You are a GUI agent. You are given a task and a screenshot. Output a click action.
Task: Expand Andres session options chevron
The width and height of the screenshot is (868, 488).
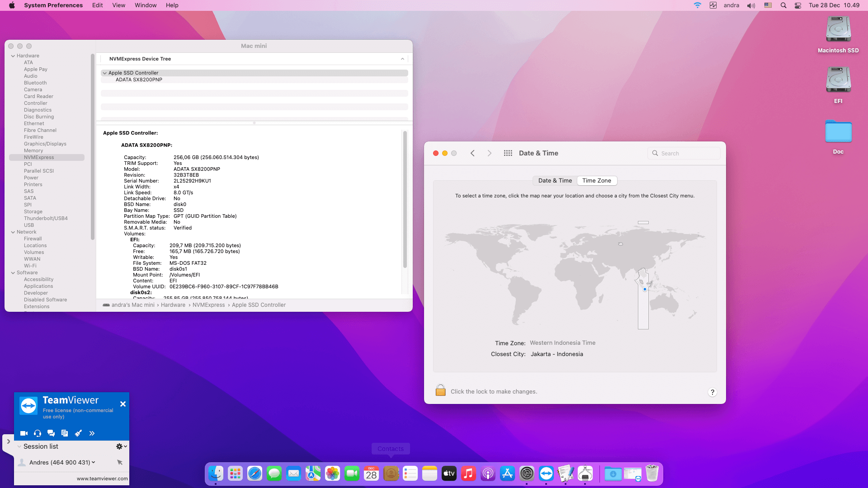[x=94, y=462]
